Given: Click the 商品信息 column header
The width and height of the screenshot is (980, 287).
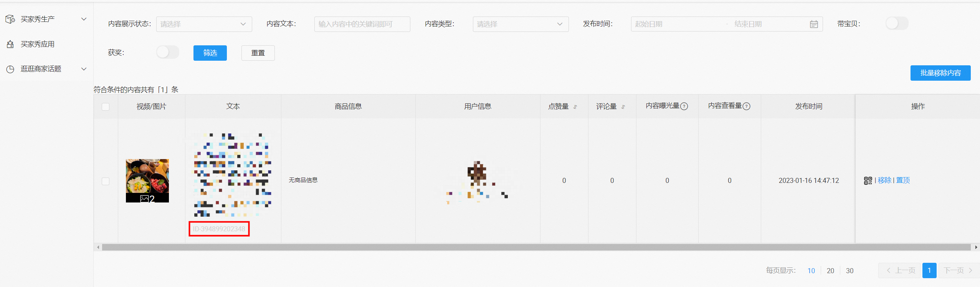Looking at the screenshot, I should [348, 106].
